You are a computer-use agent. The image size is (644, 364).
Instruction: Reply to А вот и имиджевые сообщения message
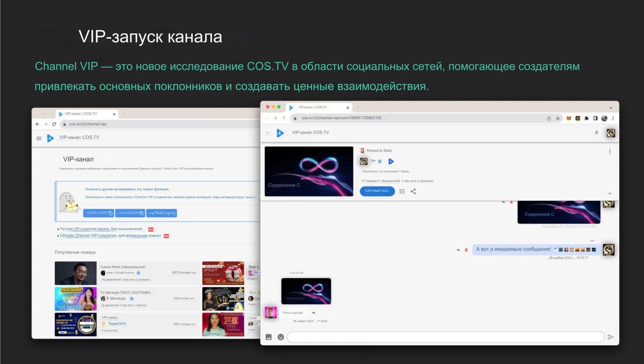tap(458, 250)
